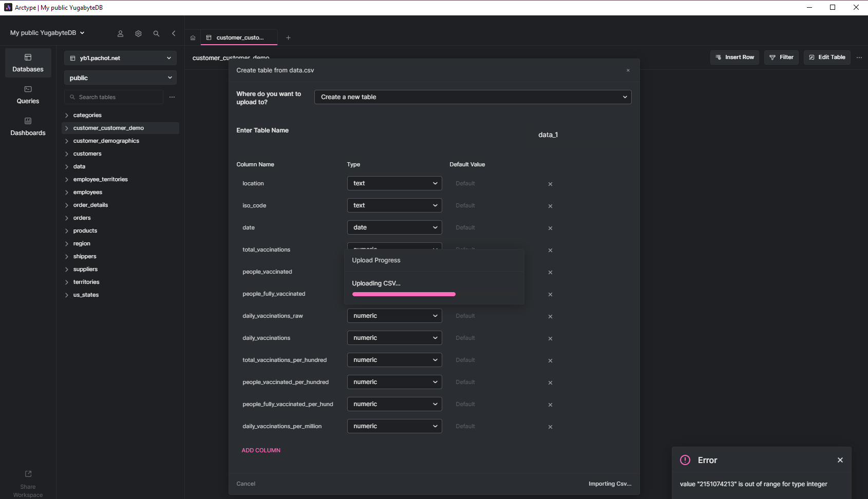Select the orders table in list

(82, 218)
